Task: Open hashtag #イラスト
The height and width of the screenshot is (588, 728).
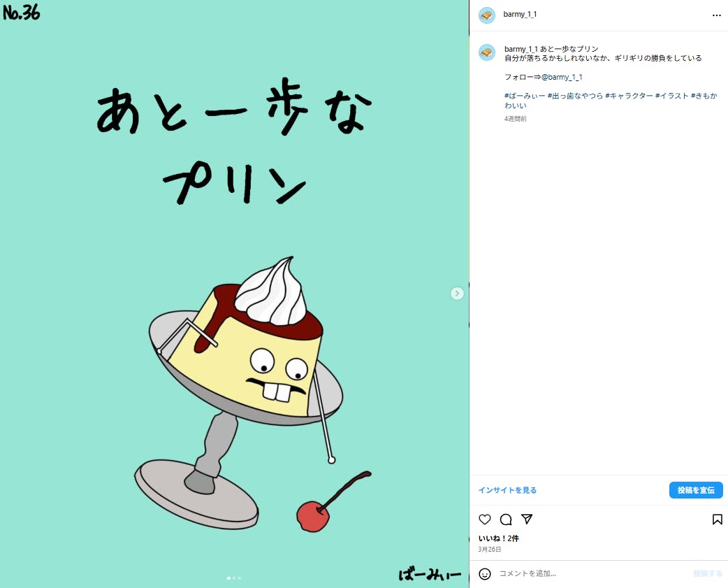Action: [x=672, y=96]
